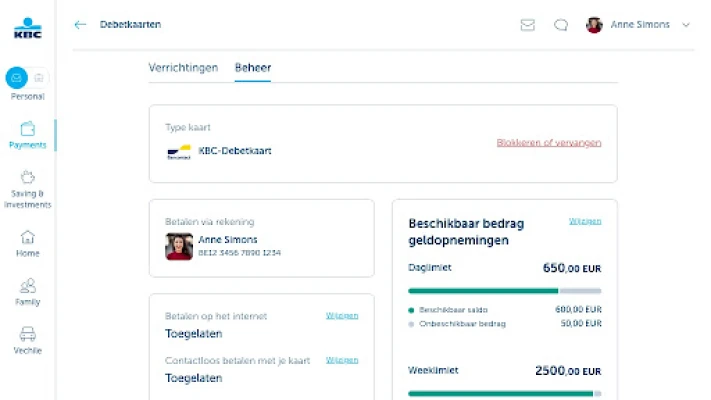Click the KBC logo
The height and width of the screenshot is (400, 711).
click(27, 28)
